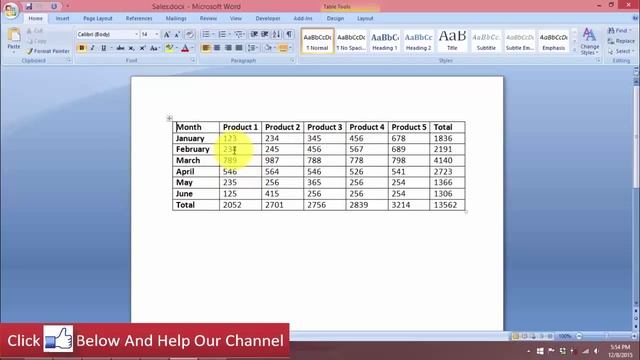The height and width of the screenshot is (360, 640).
Task: Apply Subscript formatting
Action: (131, 48)
